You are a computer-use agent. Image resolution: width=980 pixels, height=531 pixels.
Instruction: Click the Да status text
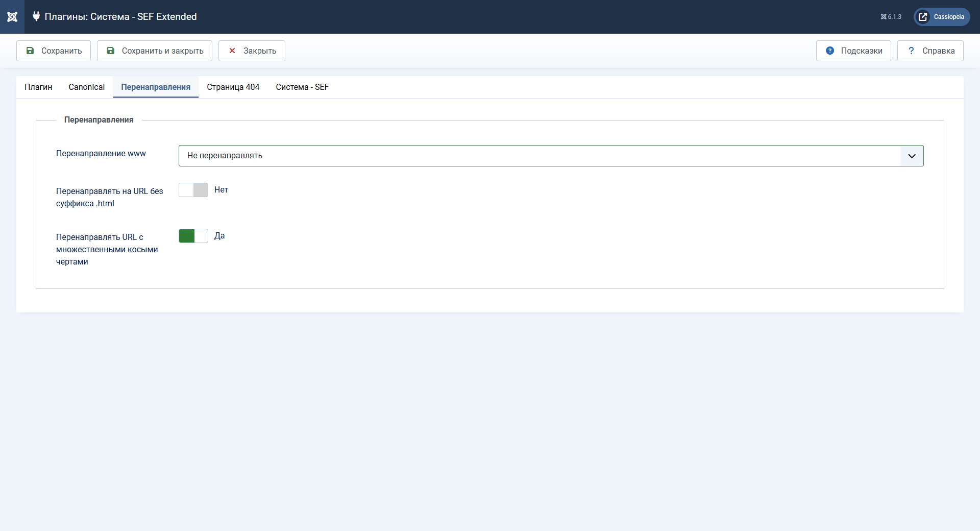[219, 236]
